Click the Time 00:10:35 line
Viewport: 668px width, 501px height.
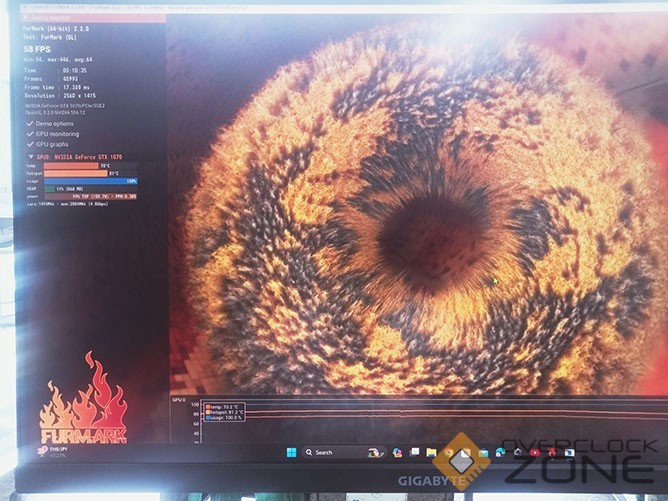click(x=55, y=70)
